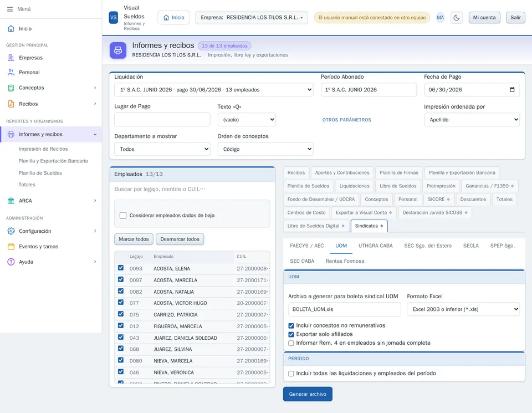Click the Recibos document icon
The height and width of the screenshot is (413, 532).
[x=11, y=104]
